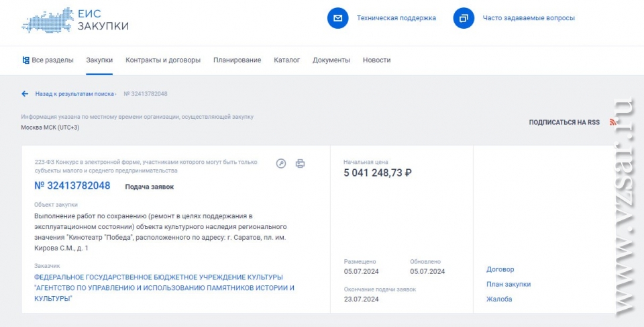Open Техническая поддержка link

pos(396,18)
